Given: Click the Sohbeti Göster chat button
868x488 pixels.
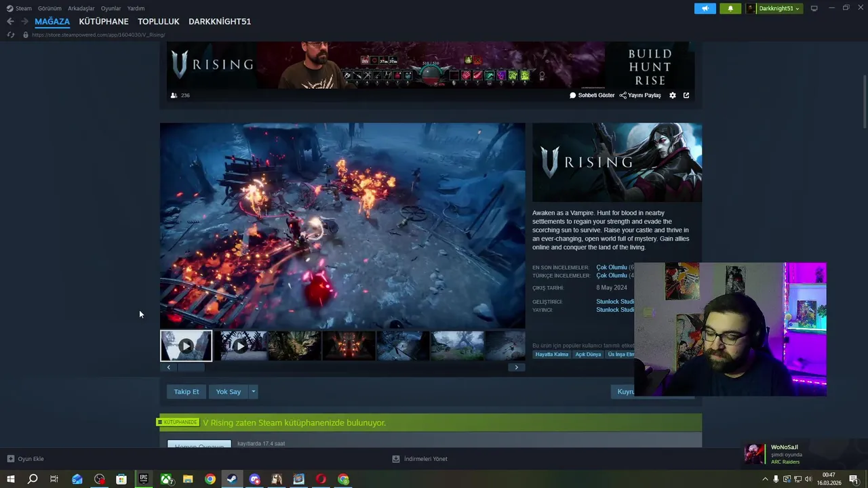Looking at the screenshot, I should coord(592,96).
